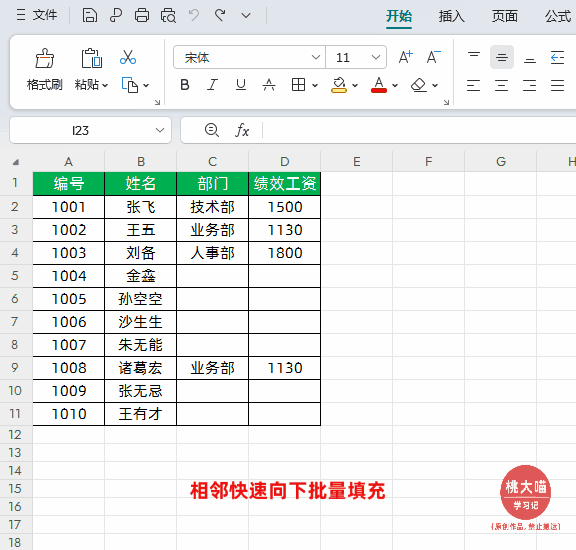Click the fx Insert Function icon
The image size is (576, 550).
242,130
